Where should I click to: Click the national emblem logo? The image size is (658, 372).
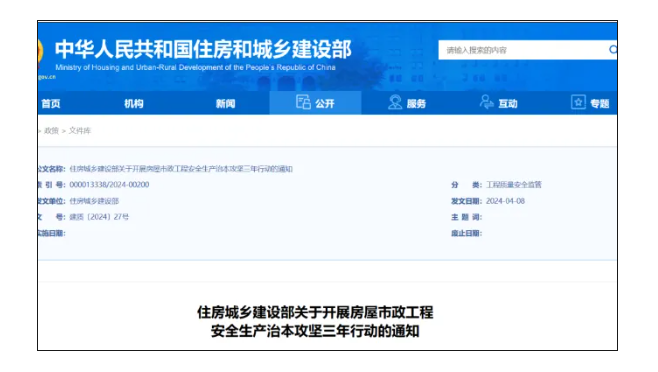40,54
